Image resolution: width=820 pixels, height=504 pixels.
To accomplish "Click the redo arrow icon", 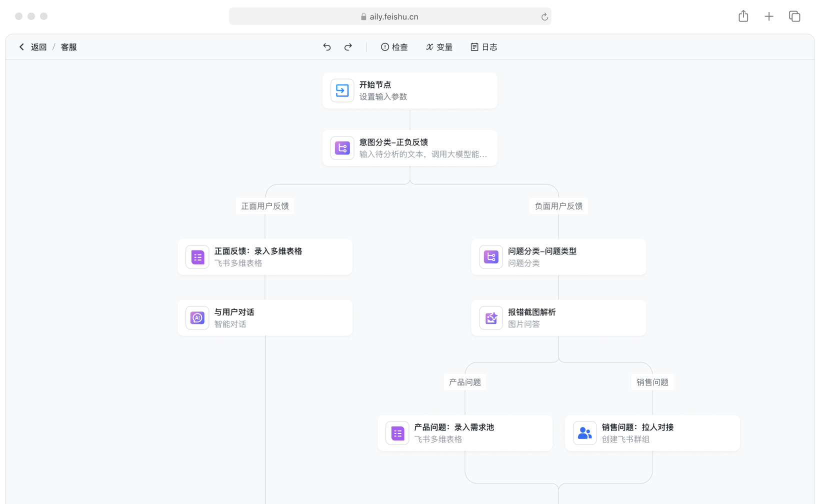I will [348, 46].
